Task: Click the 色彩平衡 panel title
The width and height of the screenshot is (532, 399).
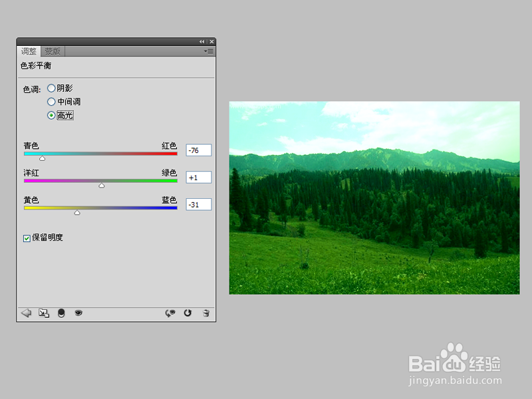Action: 36,65
